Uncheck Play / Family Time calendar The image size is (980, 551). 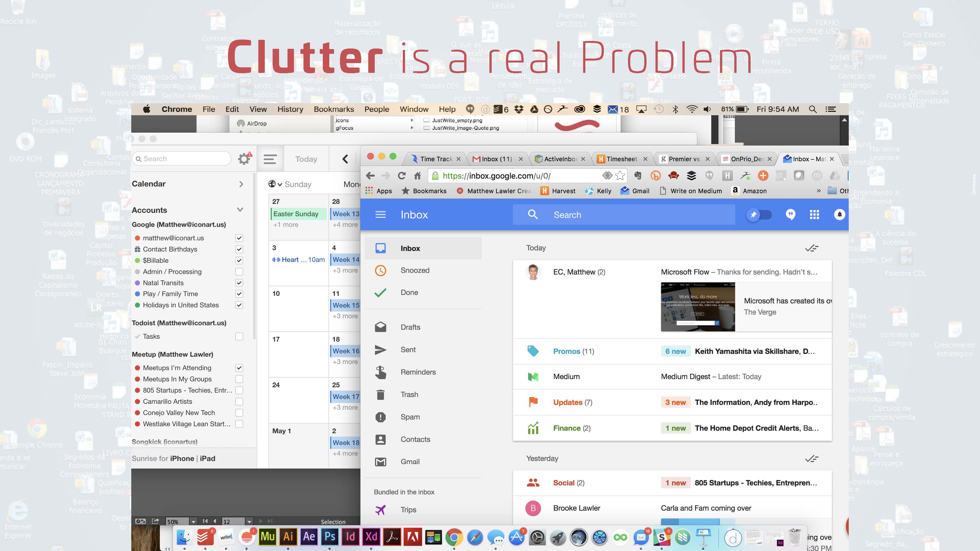coord(239,294)
